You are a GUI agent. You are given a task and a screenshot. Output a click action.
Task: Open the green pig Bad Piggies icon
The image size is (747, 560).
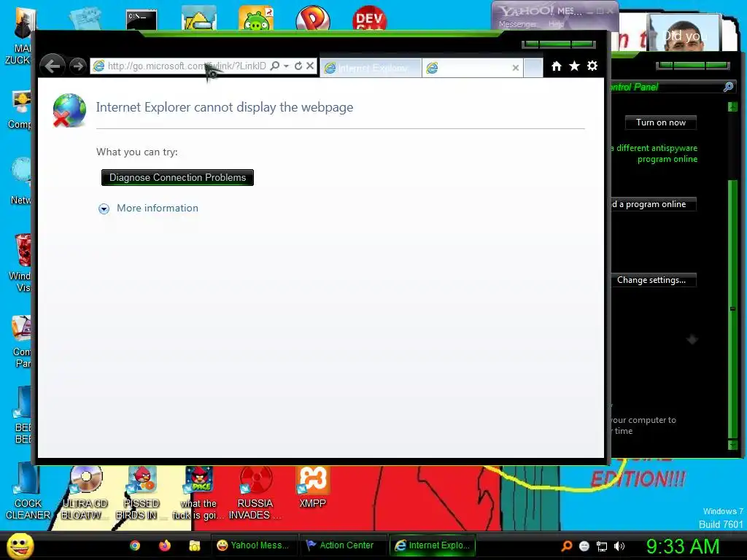pos(256,18)
